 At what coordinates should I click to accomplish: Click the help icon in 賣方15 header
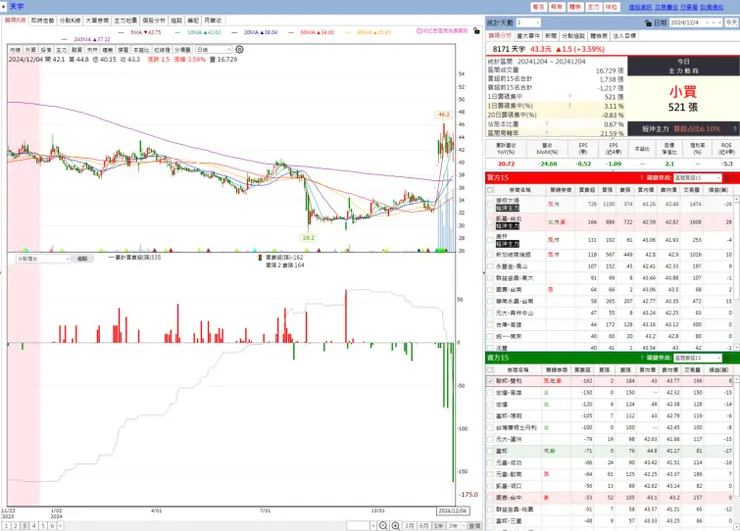tap(641, 358)
